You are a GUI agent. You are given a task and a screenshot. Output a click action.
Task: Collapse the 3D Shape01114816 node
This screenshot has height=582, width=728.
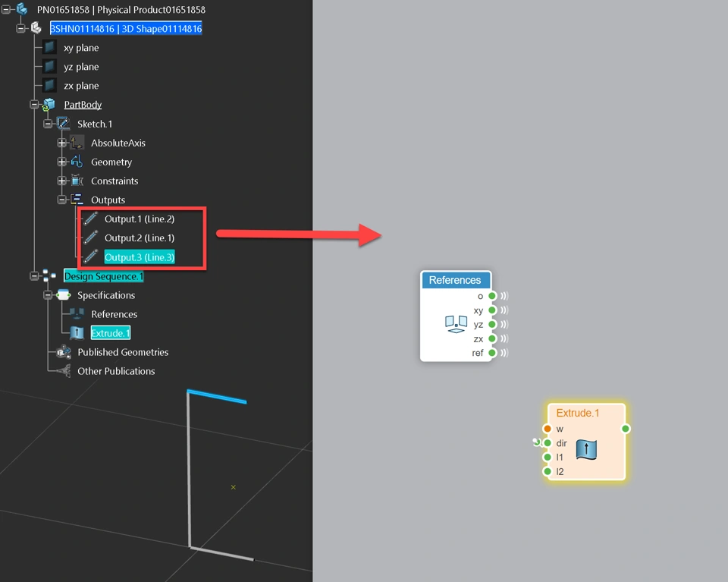pyautogui.click(x=20, y=28)
